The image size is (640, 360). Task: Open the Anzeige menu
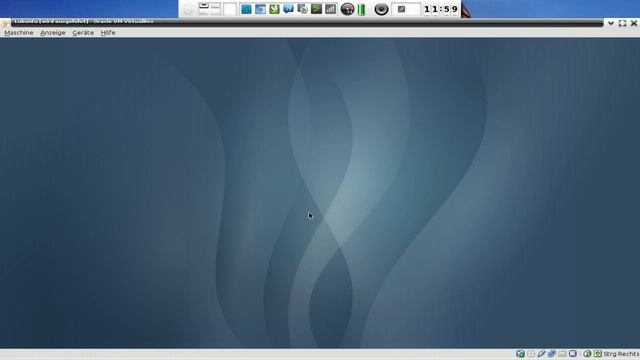(x=53, y=33)
